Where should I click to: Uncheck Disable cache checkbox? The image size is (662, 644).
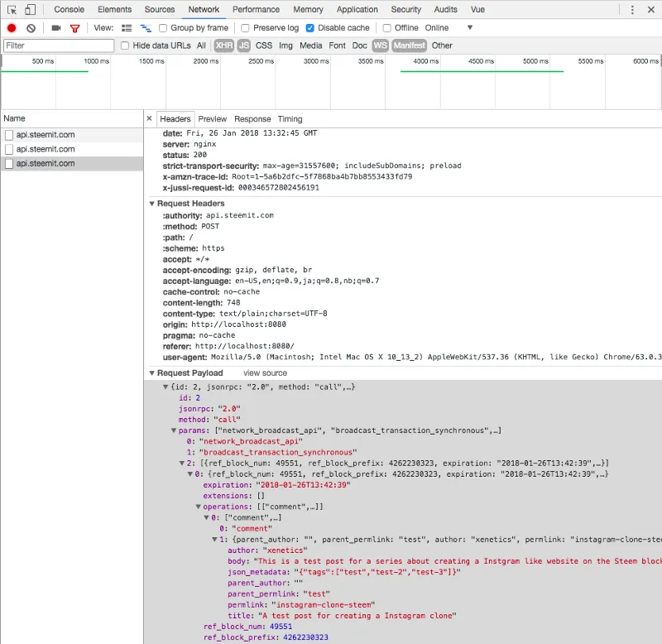[309, 28]
